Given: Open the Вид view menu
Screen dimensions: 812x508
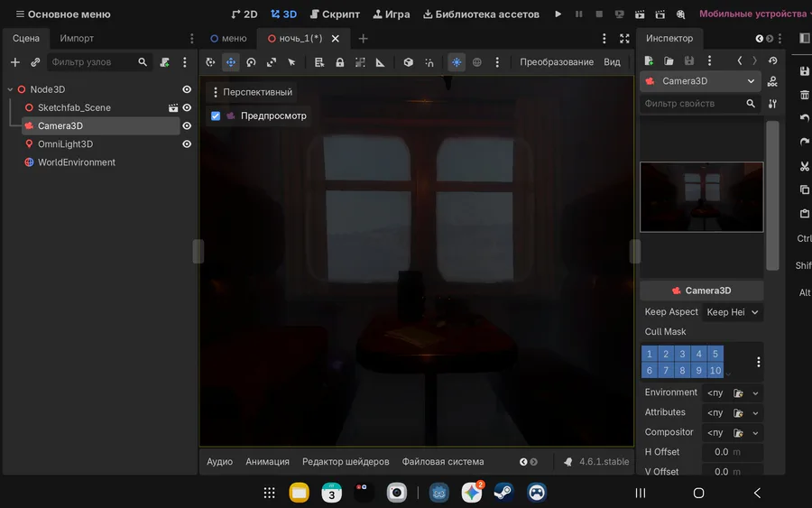Looking at the screenshot, I should tap(612, 62).
